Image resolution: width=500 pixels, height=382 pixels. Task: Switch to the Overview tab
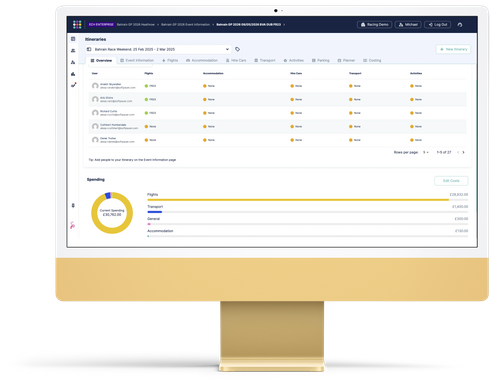tap(101, 60)
